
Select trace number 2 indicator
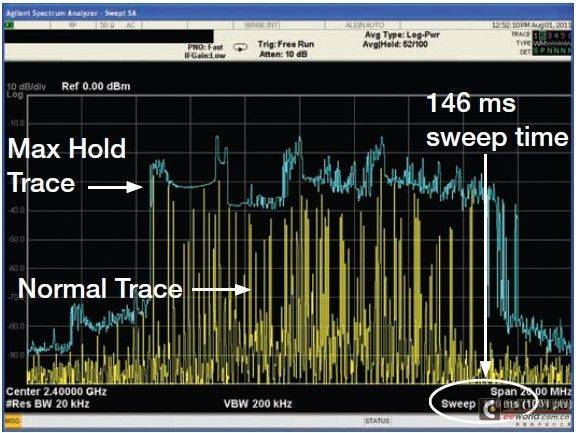pyautogui.click(x=543, y=35)
